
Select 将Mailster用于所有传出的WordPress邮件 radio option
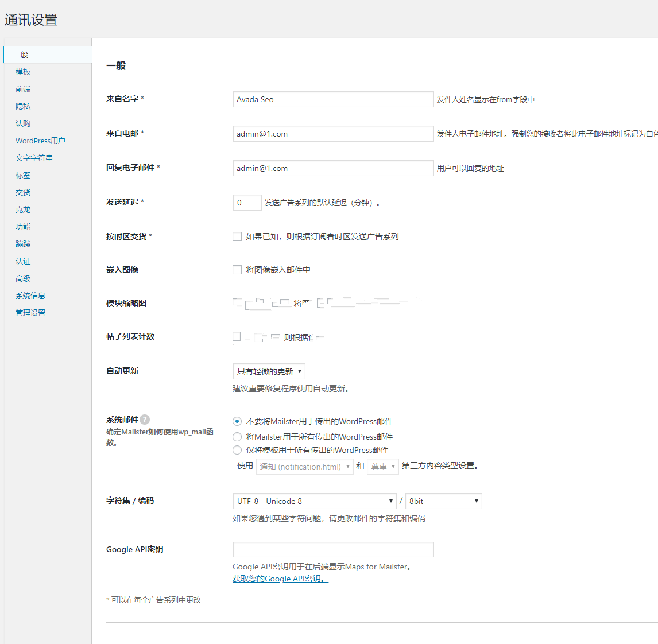point(237,437)
